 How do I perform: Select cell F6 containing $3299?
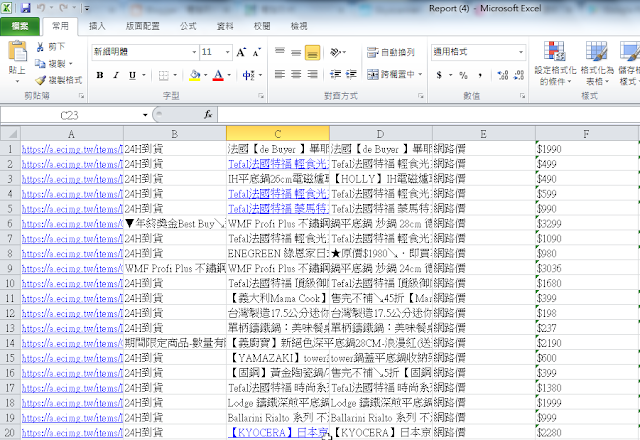(587, 224)
